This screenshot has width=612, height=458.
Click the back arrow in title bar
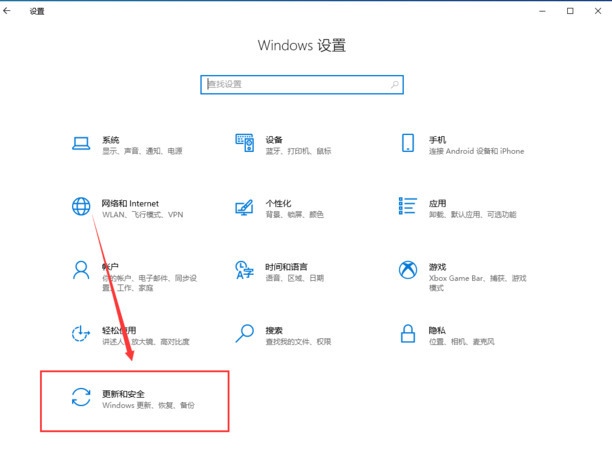(7, 11)
